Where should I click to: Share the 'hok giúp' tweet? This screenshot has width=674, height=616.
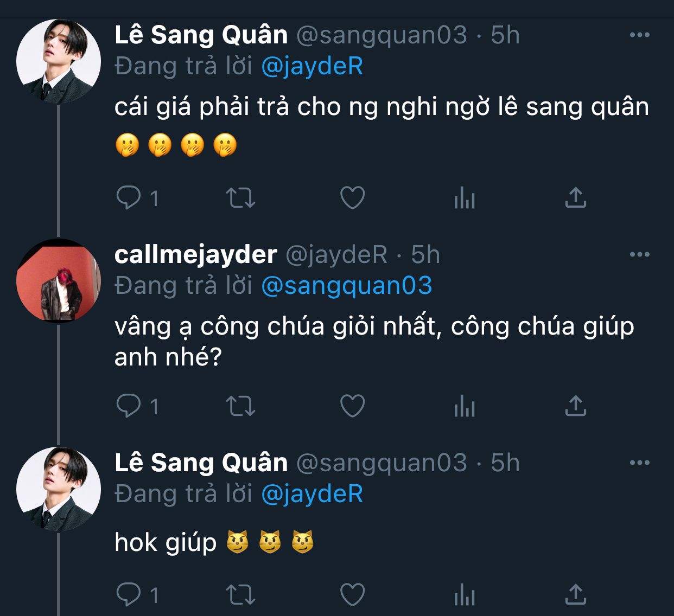576,595
